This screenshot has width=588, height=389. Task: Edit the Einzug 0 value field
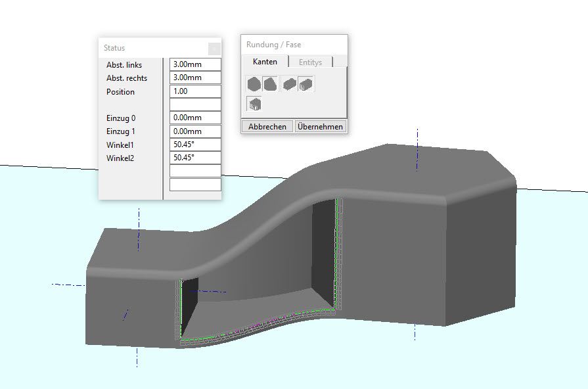[195, 118]
